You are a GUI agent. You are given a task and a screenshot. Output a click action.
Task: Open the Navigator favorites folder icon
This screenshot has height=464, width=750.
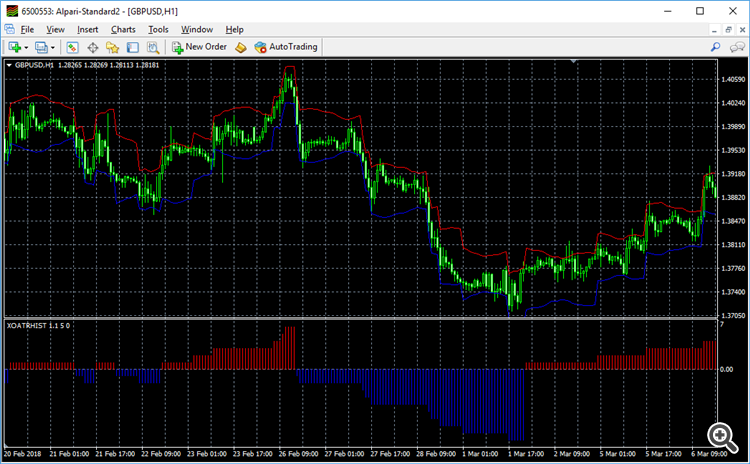click(x=112, y=47)
